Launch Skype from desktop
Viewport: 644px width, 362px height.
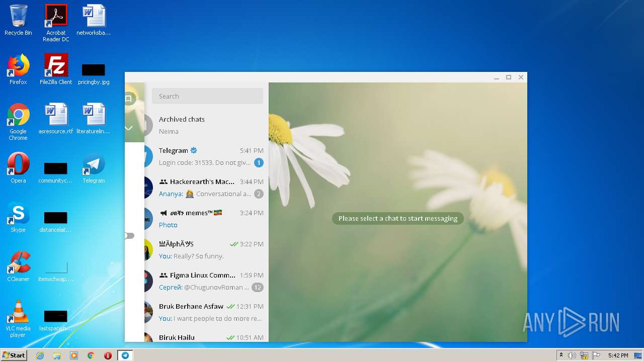point(18,217)
